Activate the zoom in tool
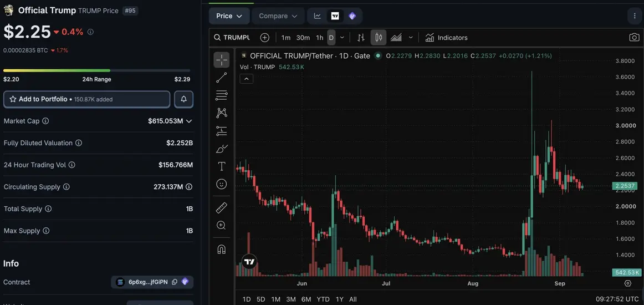Viewport: 644px width, 305px height. tap(221, 225)
